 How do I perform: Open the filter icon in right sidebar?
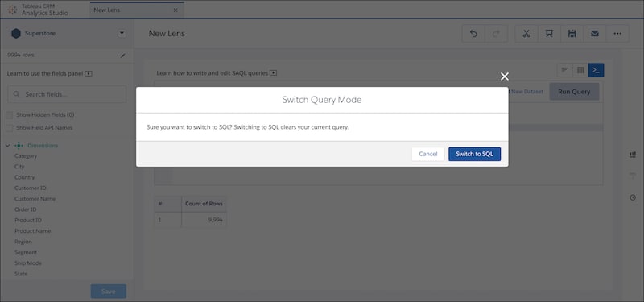(633, 176)
